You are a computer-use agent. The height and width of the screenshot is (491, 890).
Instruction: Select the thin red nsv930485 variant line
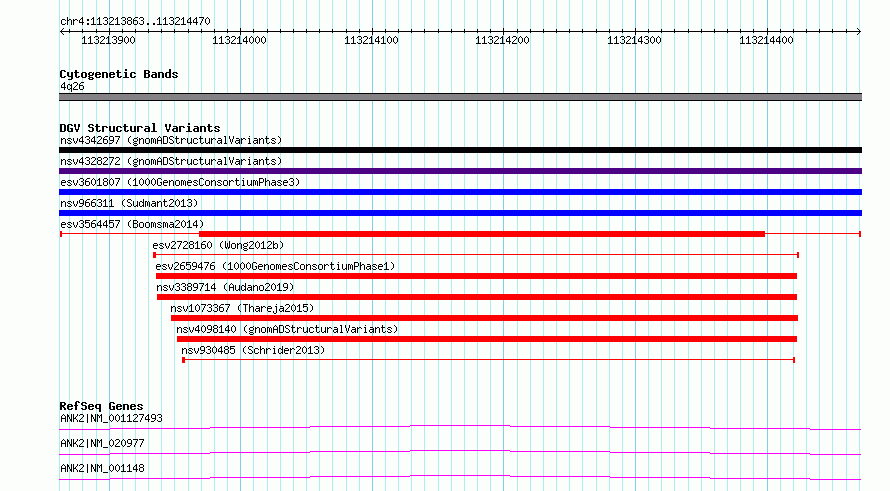[488, 360]
